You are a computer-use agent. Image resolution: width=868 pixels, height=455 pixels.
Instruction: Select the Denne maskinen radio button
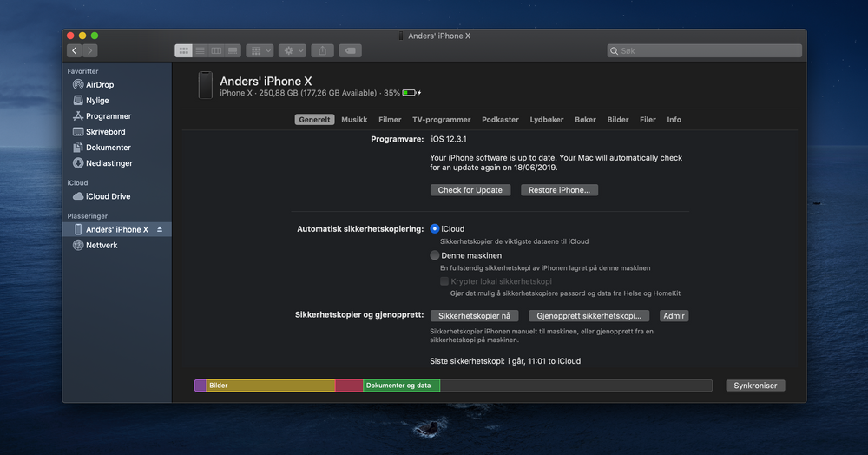click(x=435, y=255)
